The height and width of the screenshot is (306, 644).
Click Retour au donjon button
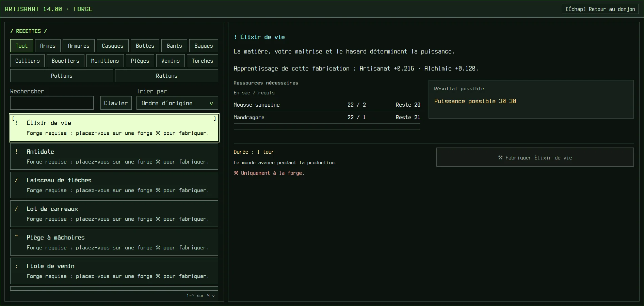coord(600,9)
